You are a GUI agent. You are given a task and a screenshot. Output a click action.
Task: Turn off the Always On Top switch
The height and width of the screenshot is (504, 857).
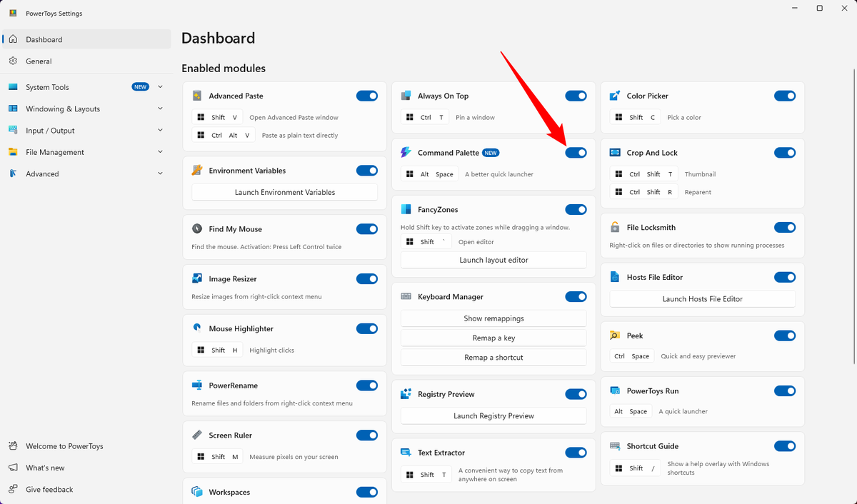click(576, 96)
